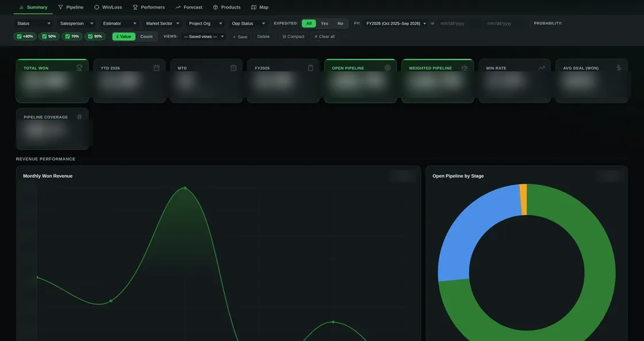Click the peak point on revenue chart

click(x=185, y=188)
